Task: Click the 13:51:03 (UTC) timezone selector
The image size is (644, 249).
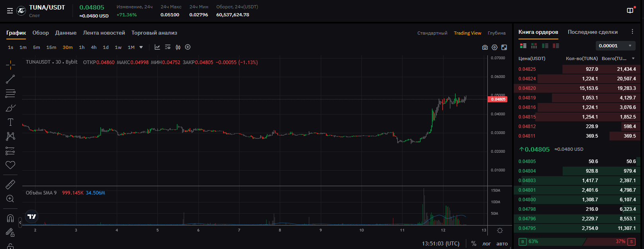Action: point(441,243)
